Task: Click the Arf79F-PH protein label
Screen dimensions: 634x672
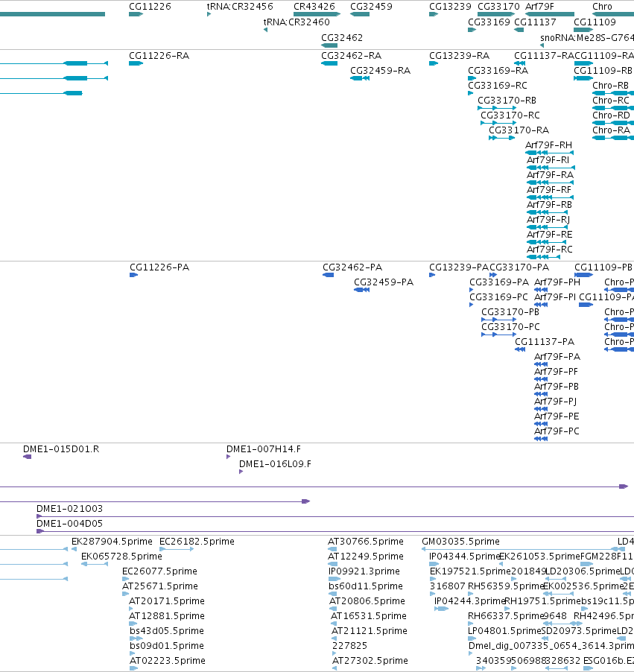Action: (x=557, y=282)
